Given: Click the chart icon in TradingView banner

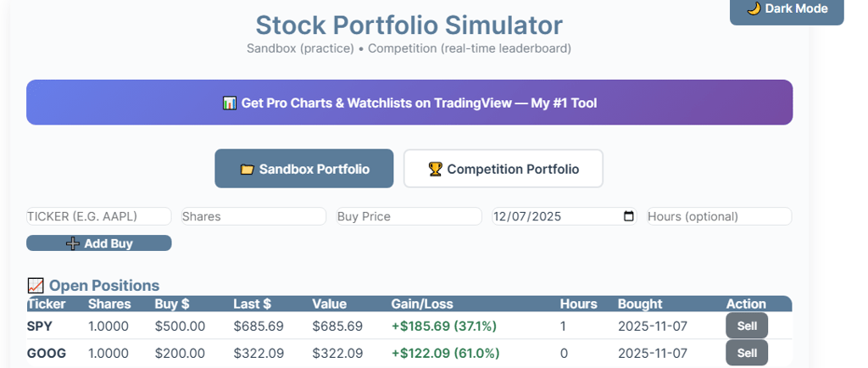Looking at the screenshot, I should coord(229,103).
